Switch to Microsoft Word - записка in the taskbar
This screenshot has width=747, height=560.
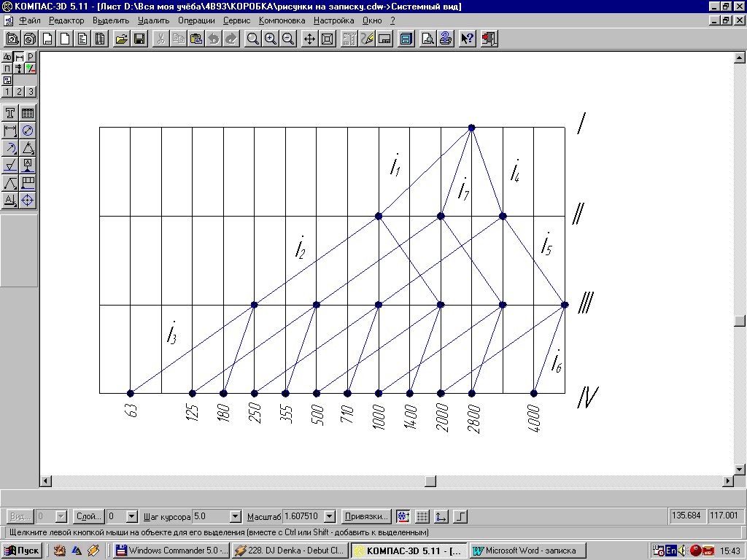tap(528, 551)
